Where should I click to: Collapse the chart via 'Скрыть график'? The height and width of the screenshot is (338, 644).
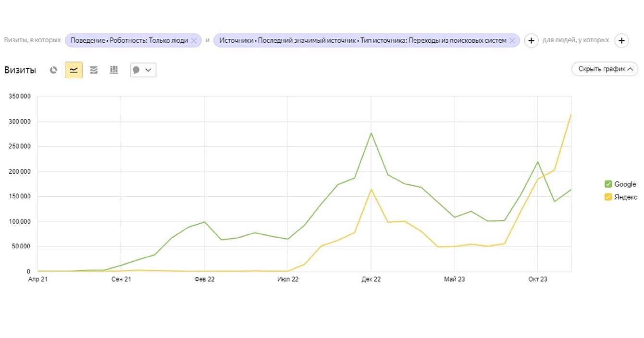605,69
